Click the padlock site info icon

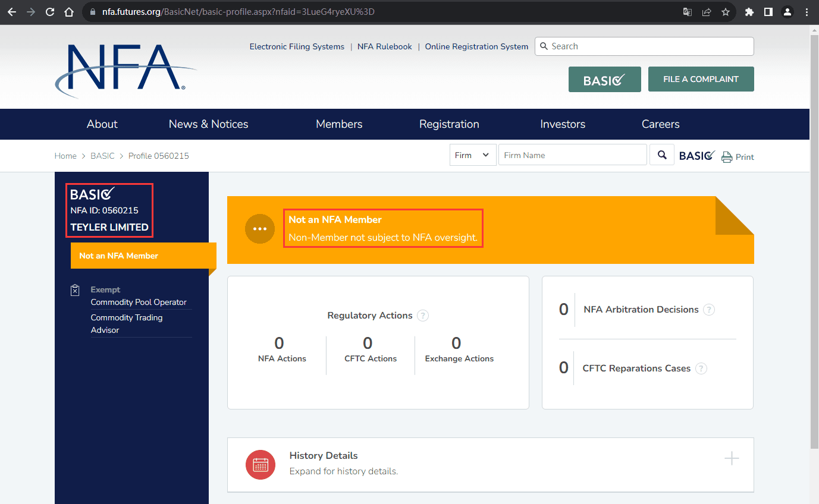point(92,12)
